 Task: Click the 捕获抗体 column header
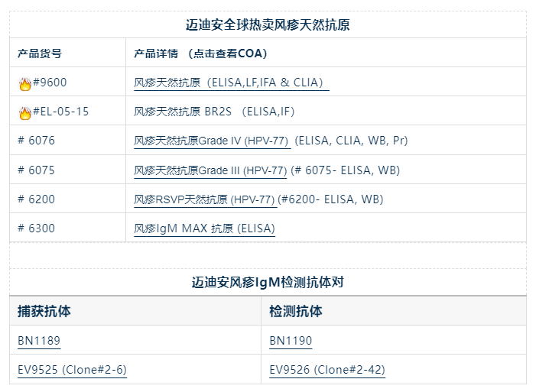(x=44, y=312)
